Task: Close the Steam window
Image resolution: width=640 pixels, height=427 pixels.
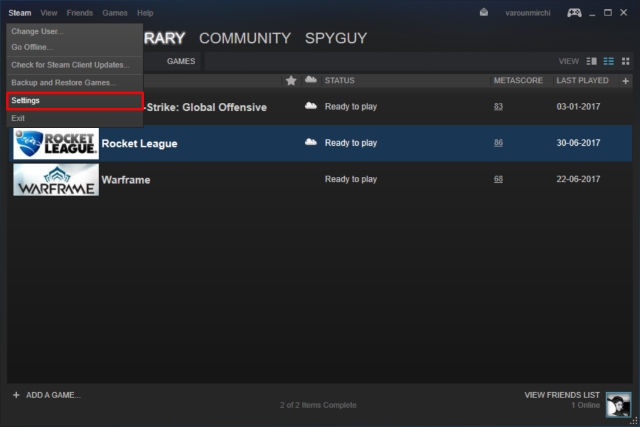Action: 623,13
